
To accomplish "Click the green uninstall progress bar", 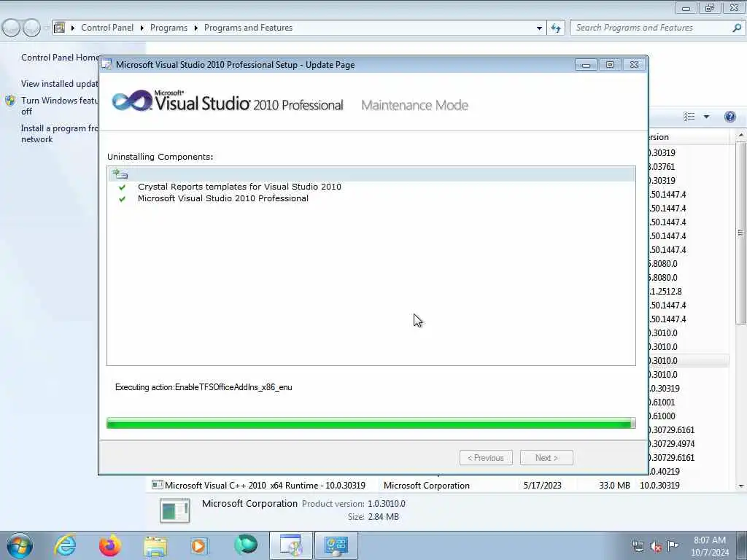I will point(371,423).
